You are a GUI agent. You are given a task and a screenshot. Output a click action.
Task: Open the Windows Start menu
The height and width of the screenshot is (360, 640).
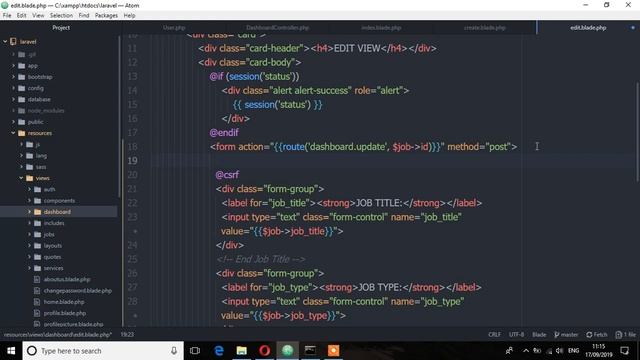pyautogui.click(x=11, y=351)
